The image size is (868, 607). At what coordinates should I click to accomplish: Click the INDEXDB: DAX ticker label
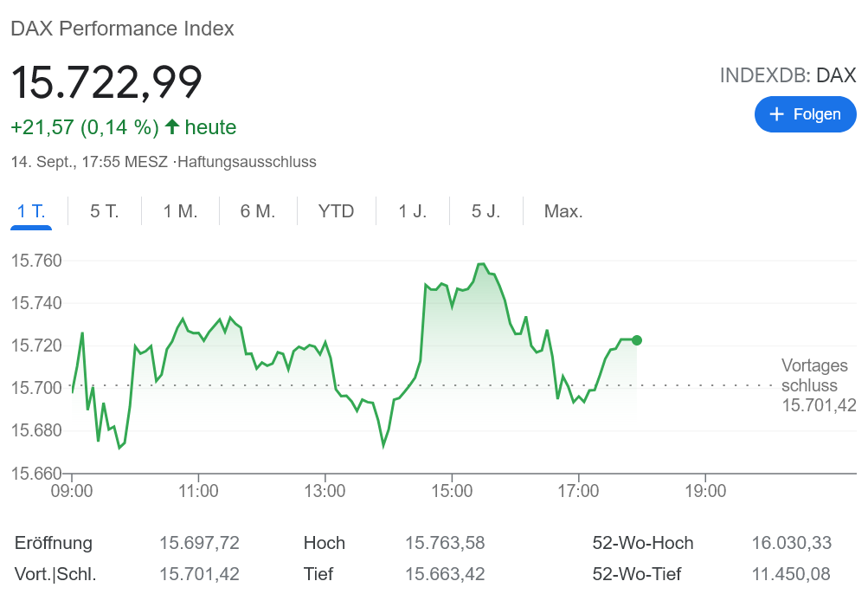788,75
